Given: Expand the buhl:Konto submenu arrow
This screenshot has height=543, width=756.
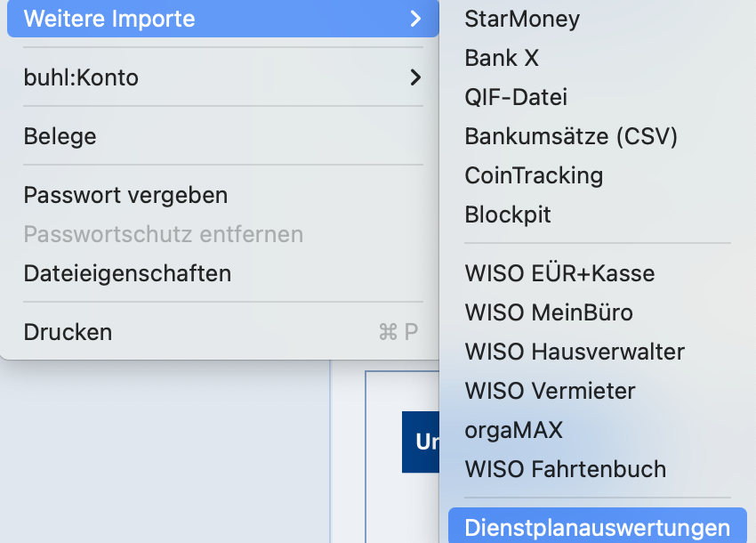Looking at the screenshot, I should pos(414,77).
